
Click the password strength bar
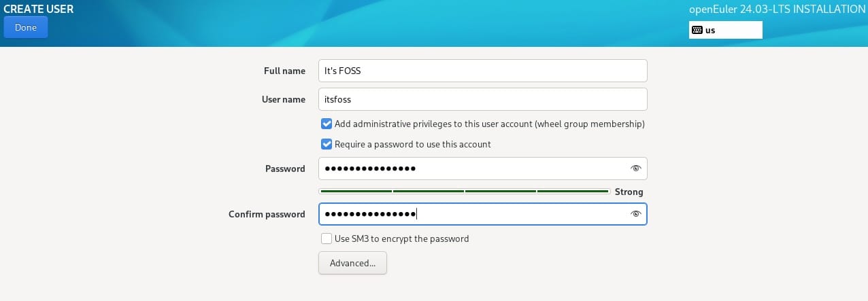[464, 192]
